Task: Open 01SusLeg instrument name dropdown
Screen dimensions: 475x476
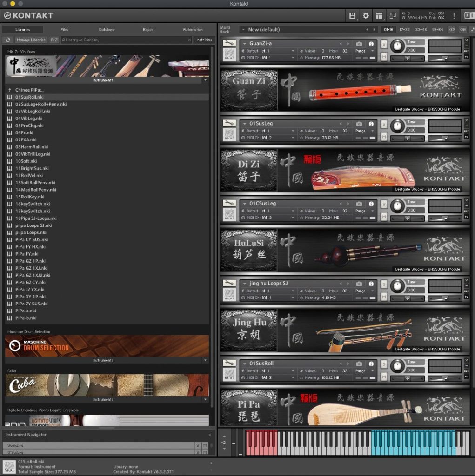Action: coord(245,124)
